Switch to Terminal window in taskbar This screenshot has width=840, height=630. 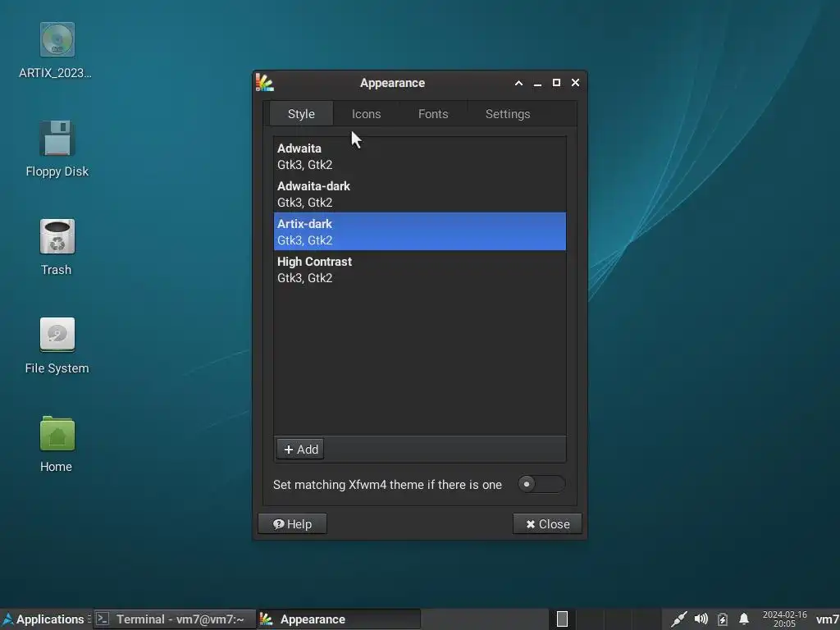click(x=174, y=619)
